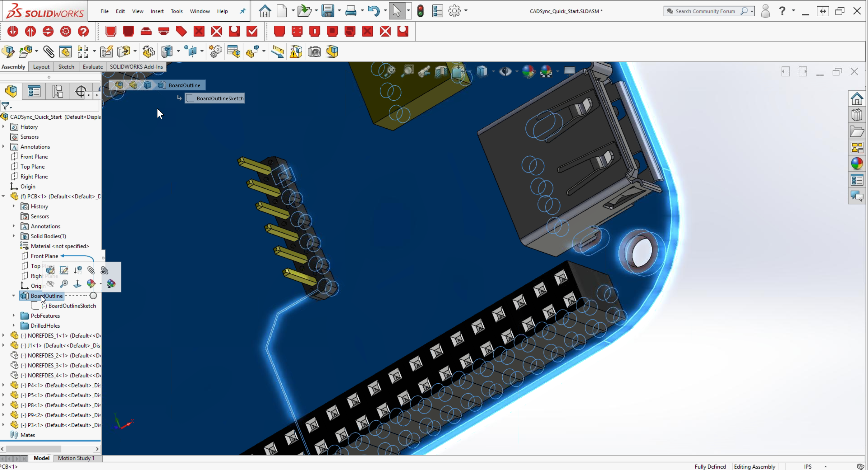This screenshot has height=470, width=868.
Task: Click the Hide eye icon in context toolbar
Action: (x=50, y=284)
